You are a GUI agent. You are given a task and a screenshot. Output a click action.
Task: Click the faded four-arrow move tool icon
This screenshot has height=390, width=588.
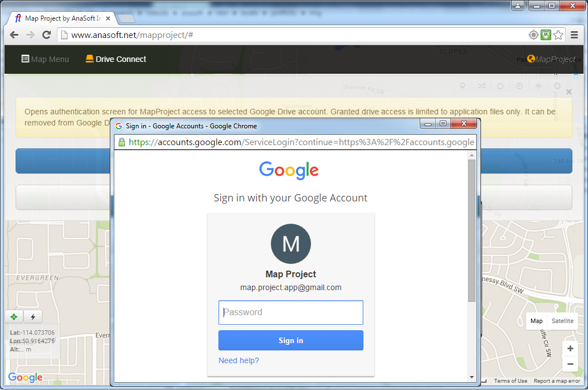[x=538, y=86]
